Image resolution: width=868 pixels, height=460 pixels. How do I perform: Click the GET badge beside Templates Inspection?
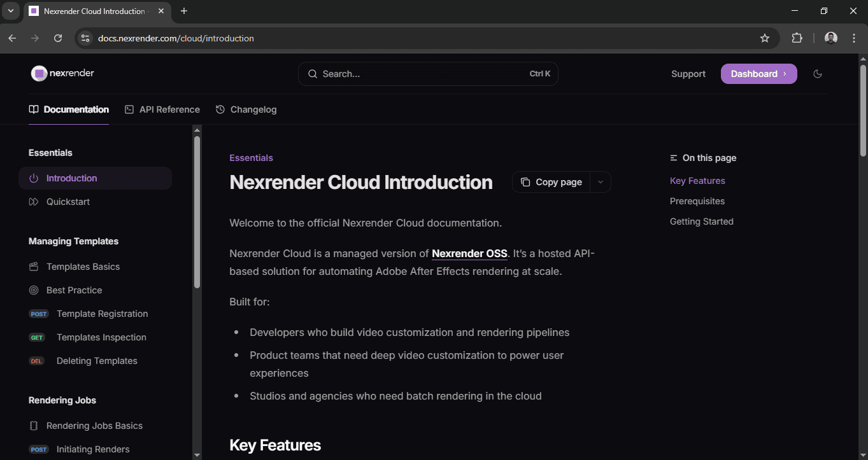click(37, 337)
